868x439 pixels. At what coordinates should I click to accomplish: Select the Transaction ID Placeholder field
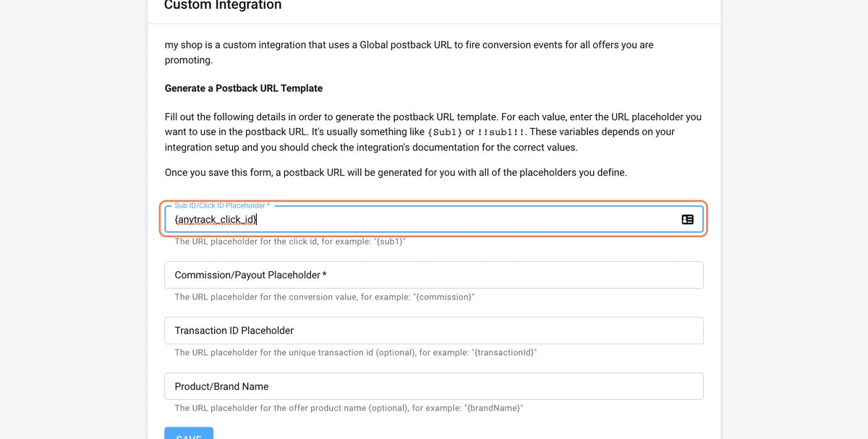click(434, 331)
